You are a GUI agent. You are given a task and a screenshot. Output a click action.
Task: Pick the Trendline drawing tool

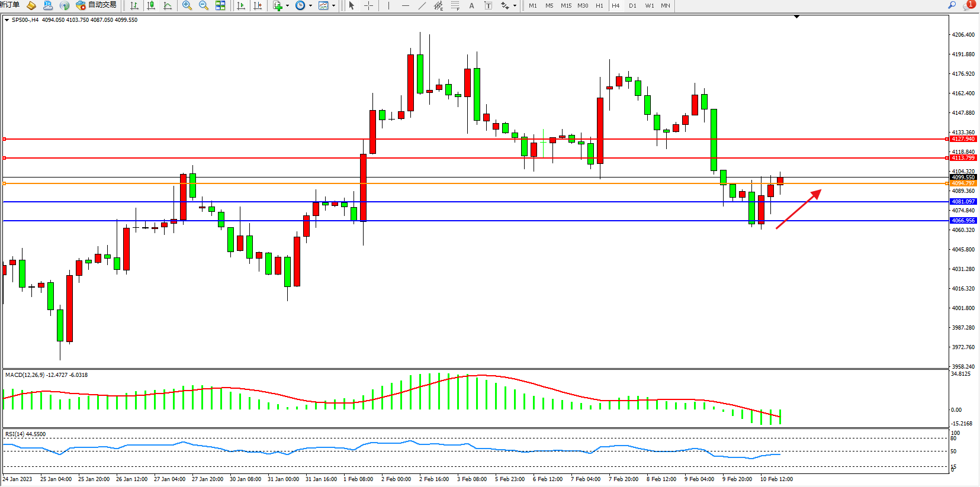pyautogui.click(x=422, y=5)
